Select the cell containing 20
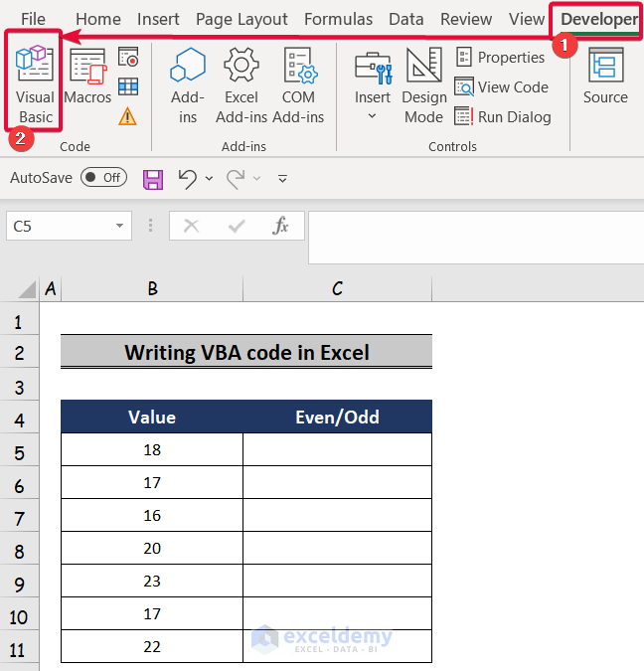The height and width of the screenshot is (671, 644). [152, 548]
